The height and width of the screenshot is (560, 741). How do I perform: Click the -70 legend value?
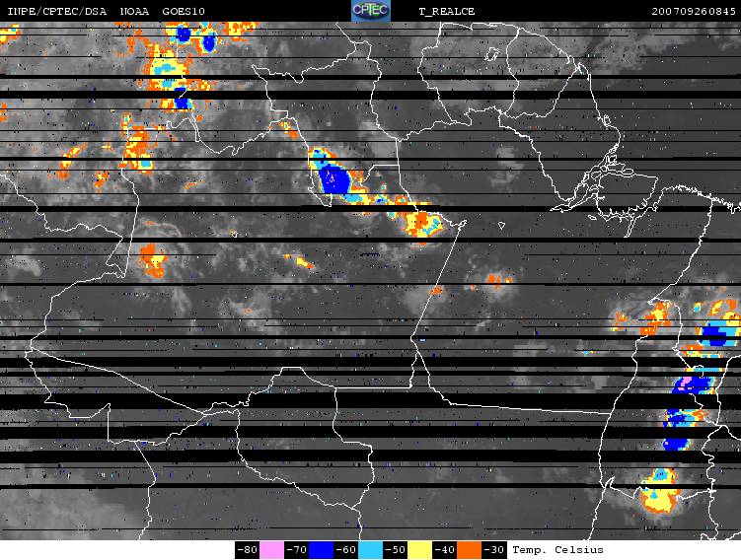point(296,550)
